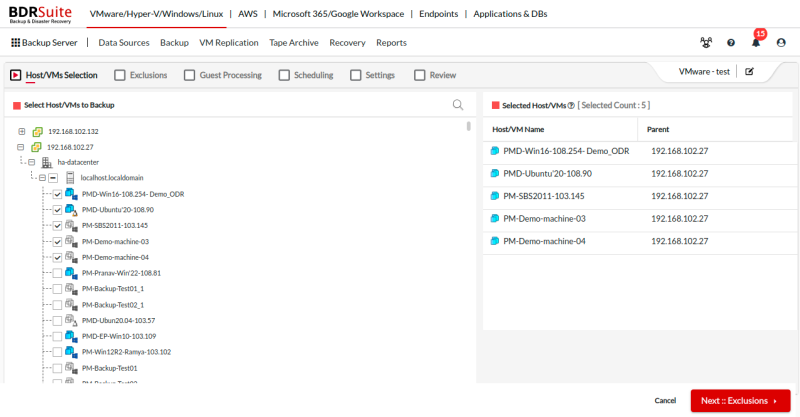Open the VM Replication menu
Image resolution: width=800 pixels, height=417 pixels.
click(x=228, y=43)
